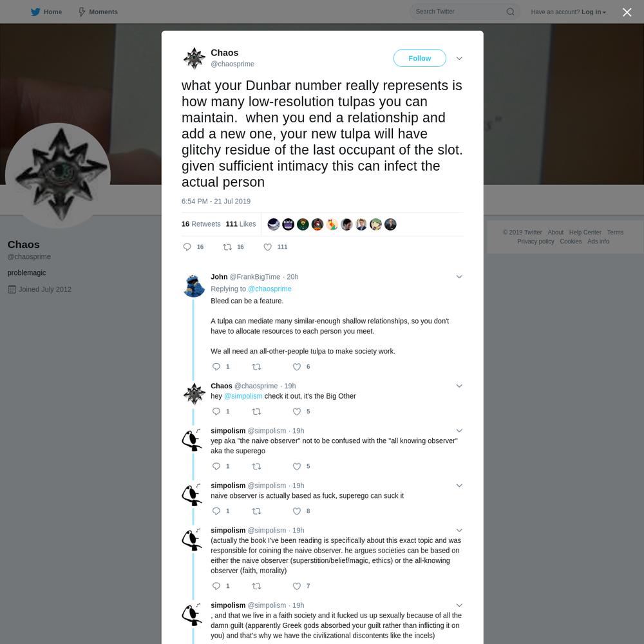
Task: Like simpolism's 'naive observer is based' reply
Action: pos(296,511)
